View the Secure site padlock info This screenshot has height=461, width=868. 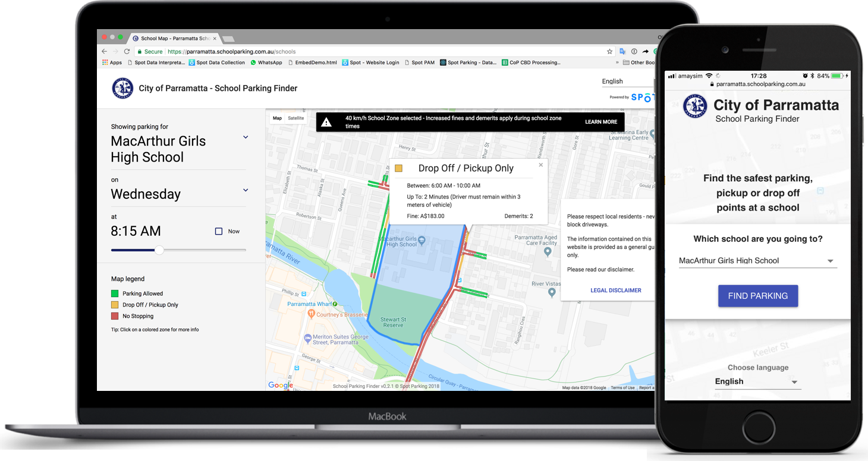(x=150, y=52)
